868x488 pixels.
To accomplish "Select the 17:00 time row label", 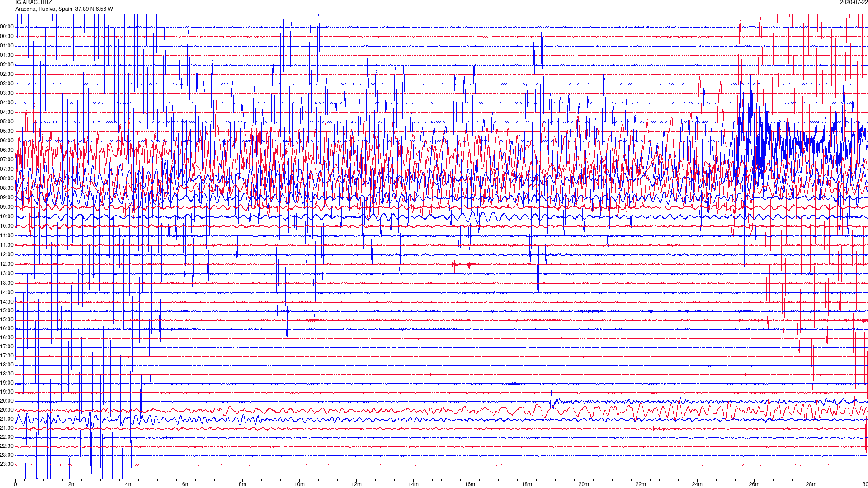I will 7,347.
